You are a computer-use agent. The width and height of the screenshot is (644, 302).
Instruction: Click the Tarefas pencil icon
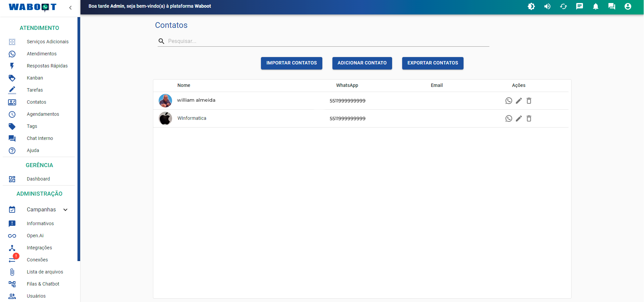pyautogui.click(x=12, y=90)
